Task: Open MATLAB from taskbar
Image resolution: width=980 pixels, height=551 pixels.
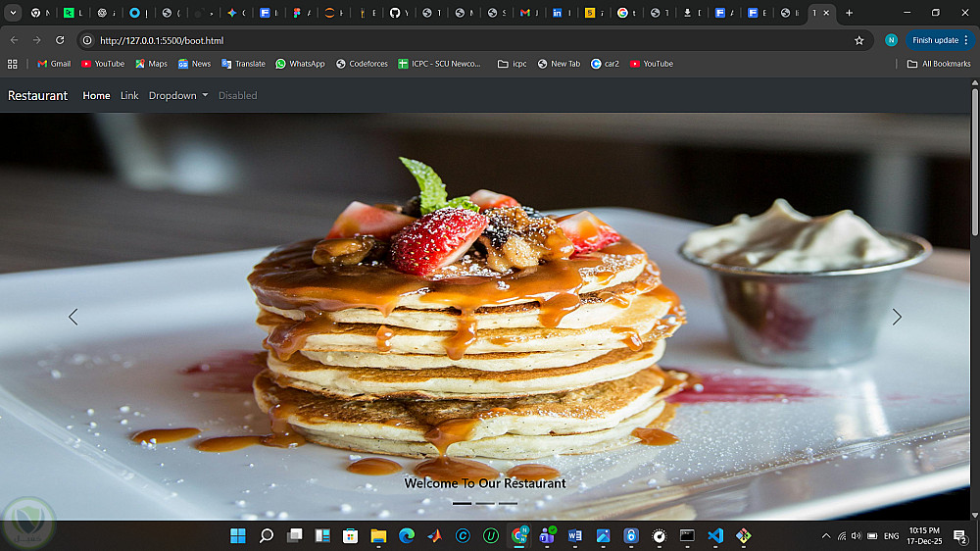Action: click(434, 536)
